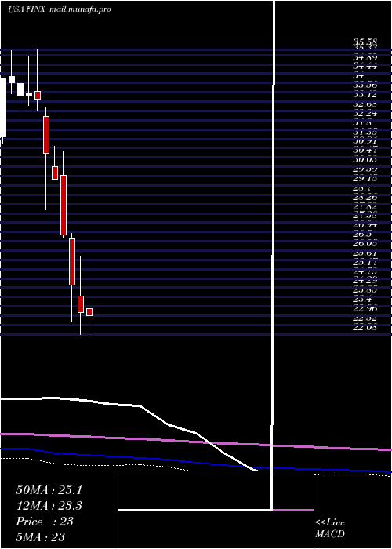Select the 12MA : 23.3 readout
This screenshot has height=549, width=392.
49,506
